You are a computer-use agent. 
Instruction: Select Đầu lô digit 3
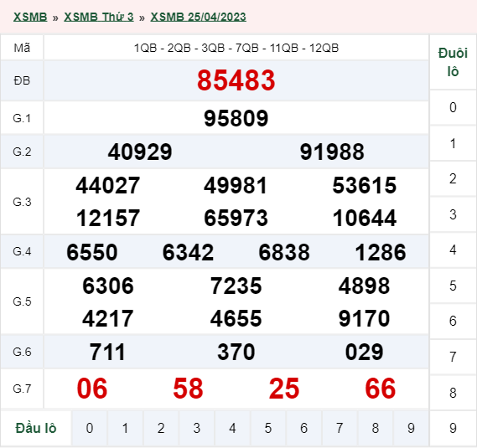point(196,428)
